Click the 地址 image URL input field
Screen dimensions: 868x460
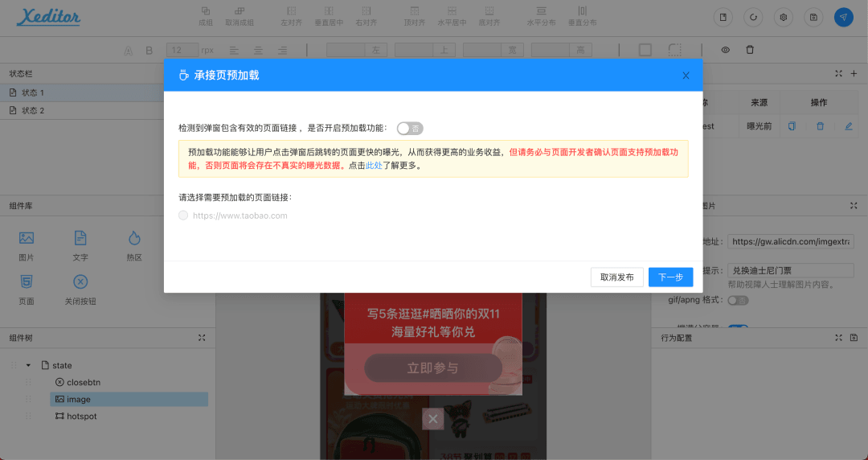tap(791, 241)
